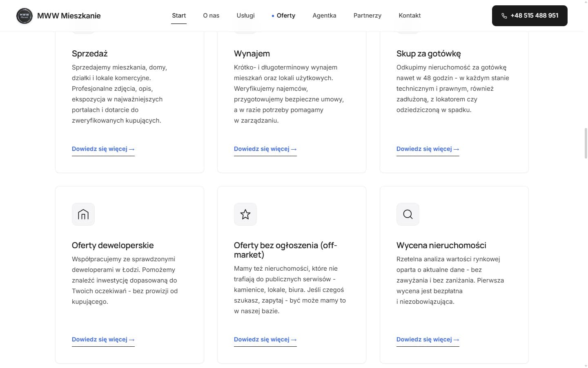The height and width of the screenshot is (368, 588).
Task: Open Dowiedz się więcej under Sprzedaż
Action: (103, 149)
